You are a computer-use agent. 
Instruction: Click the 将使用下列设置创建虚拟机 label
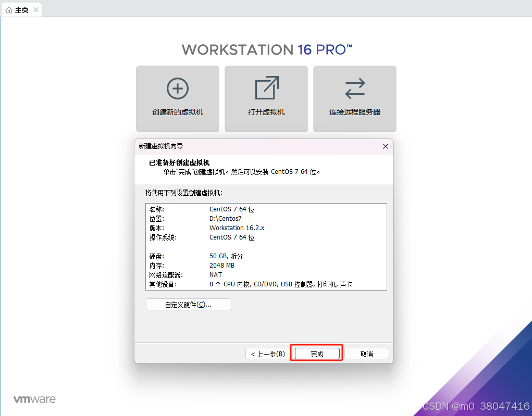[x=184, y=193]
